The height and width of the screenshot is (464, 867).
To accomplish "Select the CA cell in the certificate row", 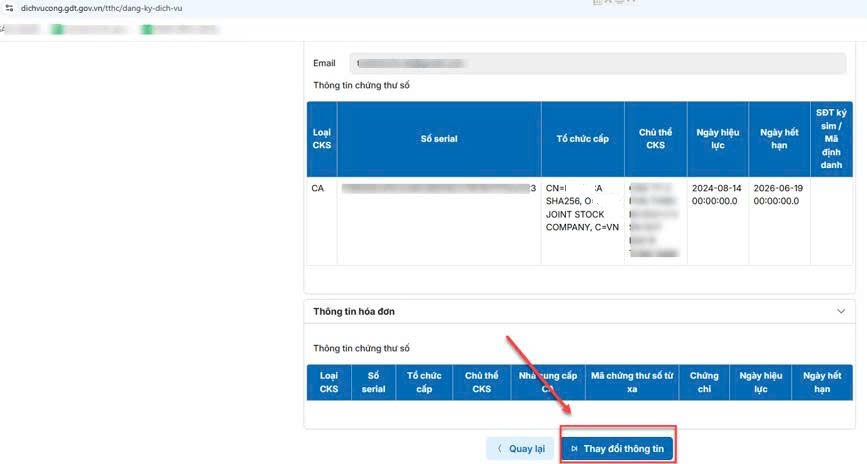I will coord(322,221).
